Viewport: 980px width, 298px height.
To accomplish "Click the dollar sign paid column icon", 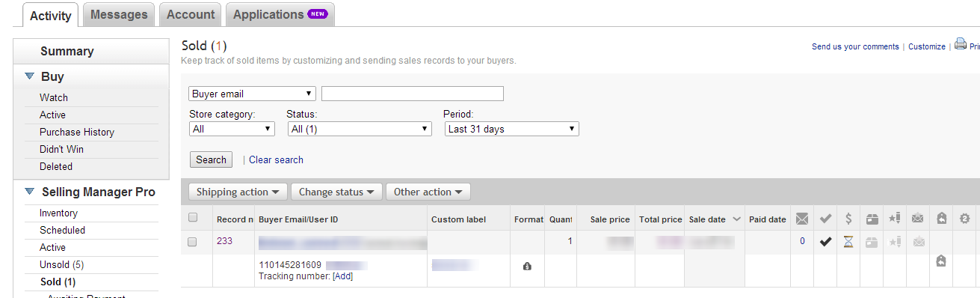I will (848, 219).
